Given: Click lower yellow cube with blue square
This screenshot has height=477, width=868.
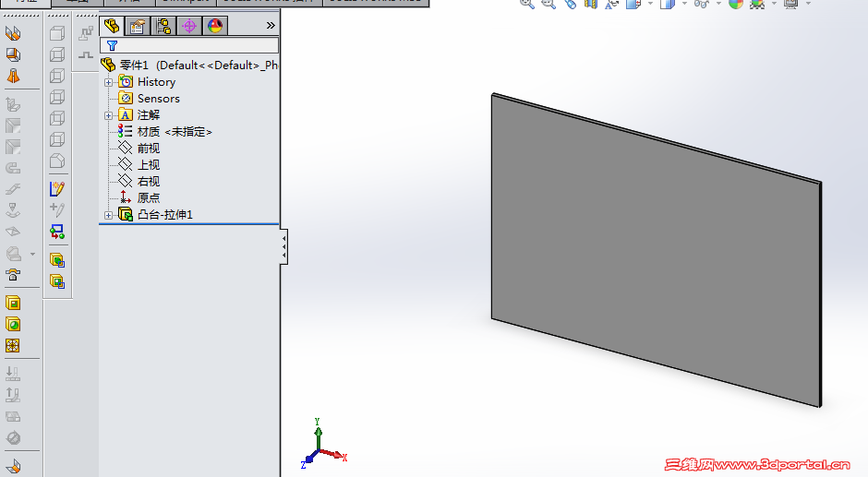Looking at the screenshot, I should point(57,281).
